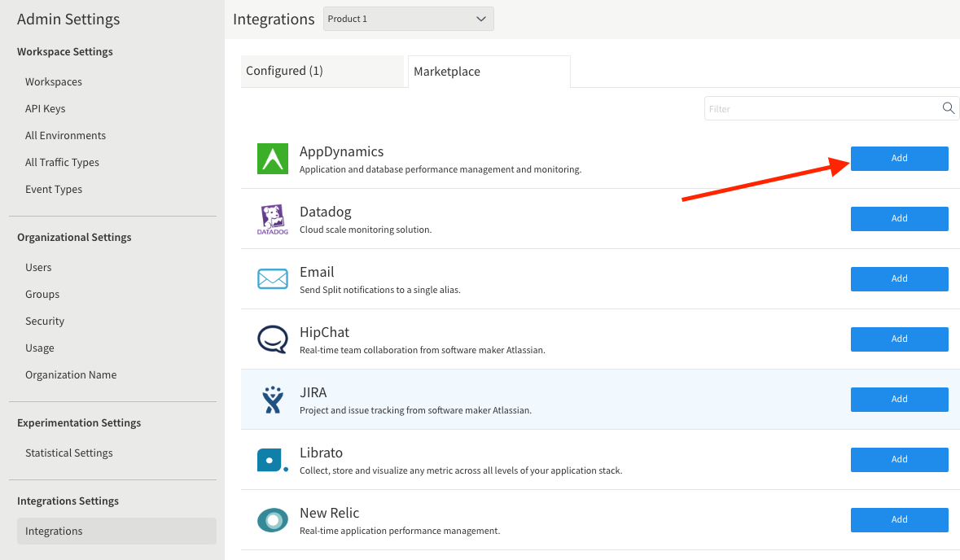Click the Email envelope icon
This screenshot has width=960, height=560.
click(x=273, y=279)
